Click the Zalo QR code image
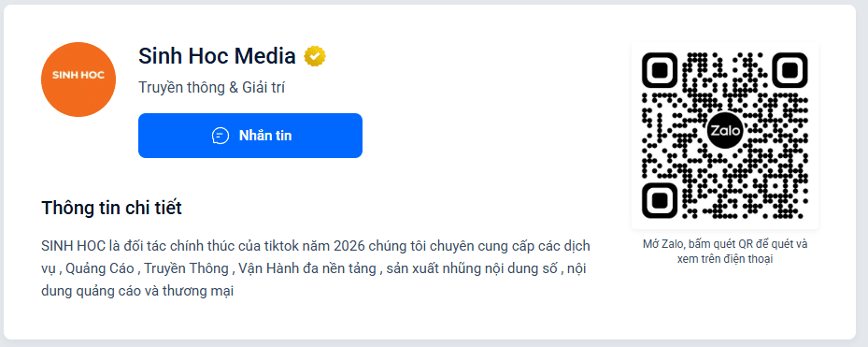The width and height of the screenshot is (868, 347). (725, 136)
